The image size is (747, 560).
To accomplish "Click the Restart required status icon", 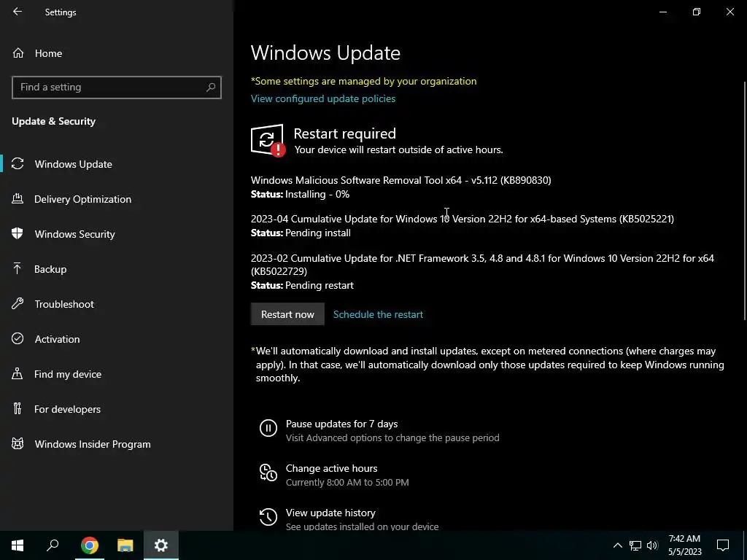I will click(268, 141).
